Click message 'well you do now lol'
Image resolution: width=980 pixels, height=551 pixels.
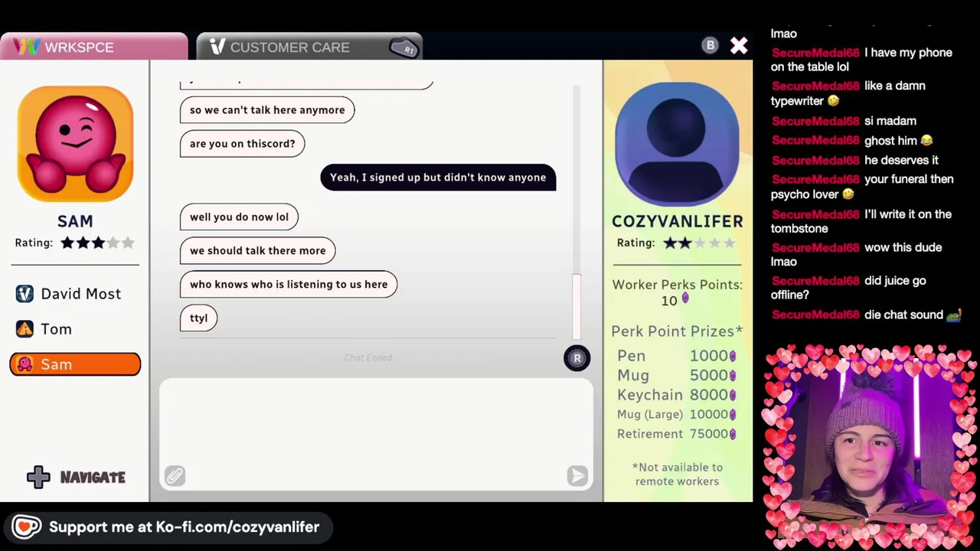(x=239, y=217)
